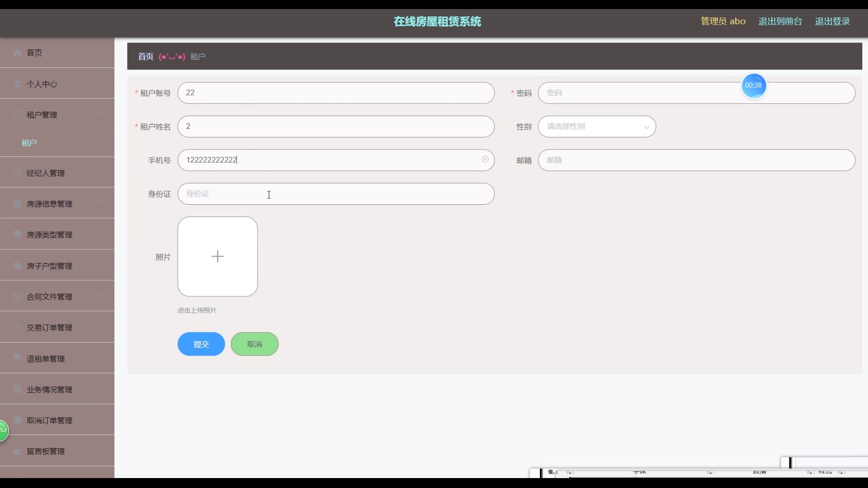Click the clipboard icon beside 房源信息管理
This screenshot has height=488, width=868.
(18, 204)
